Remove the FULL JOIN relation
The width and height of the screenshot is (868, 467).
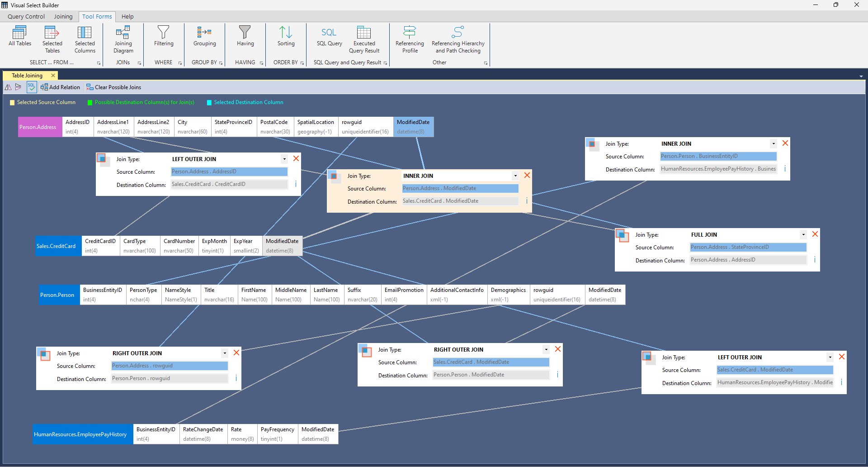pyautogui.click(x=815, y=234)
